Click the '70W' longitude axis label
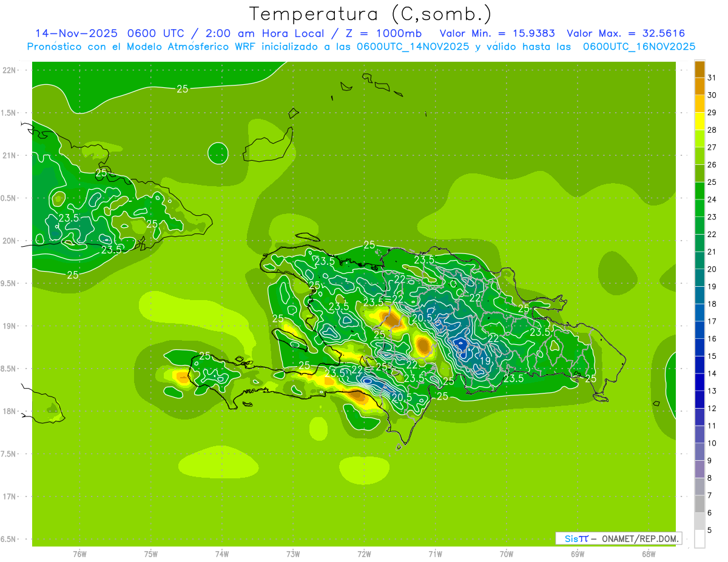728x562 pixels. (x=507, y=554)
